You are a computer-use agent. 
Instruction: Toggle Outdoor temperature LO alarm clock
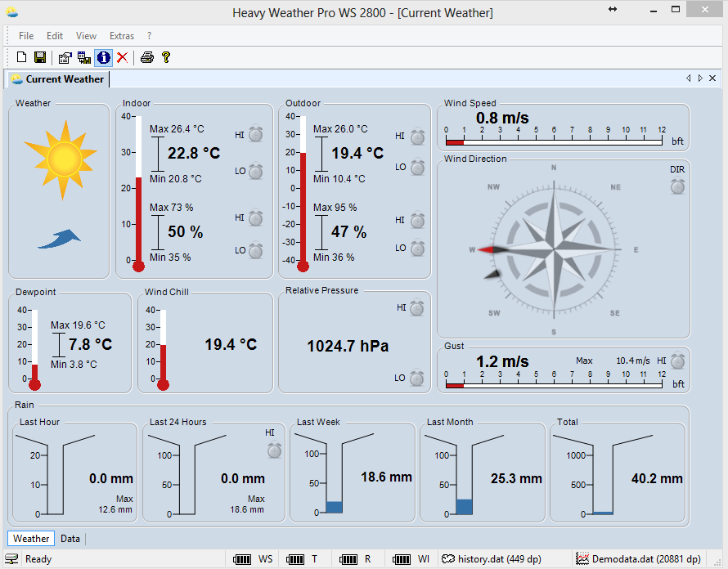[417, 167]
